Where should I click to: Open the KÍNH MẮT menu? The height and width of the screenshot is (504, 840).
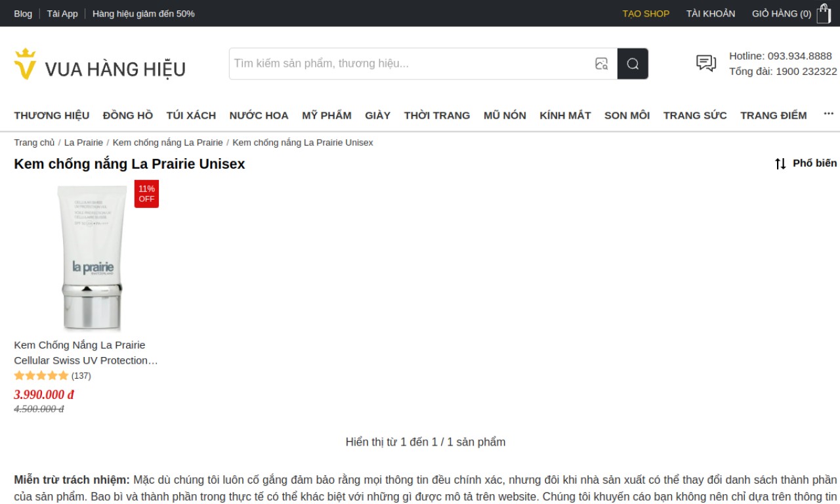(x=565, y=115)
